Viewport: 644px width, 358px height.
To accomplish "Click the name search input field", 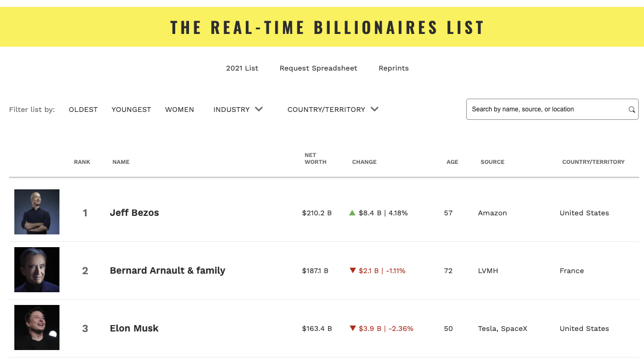I will point(547,109).
